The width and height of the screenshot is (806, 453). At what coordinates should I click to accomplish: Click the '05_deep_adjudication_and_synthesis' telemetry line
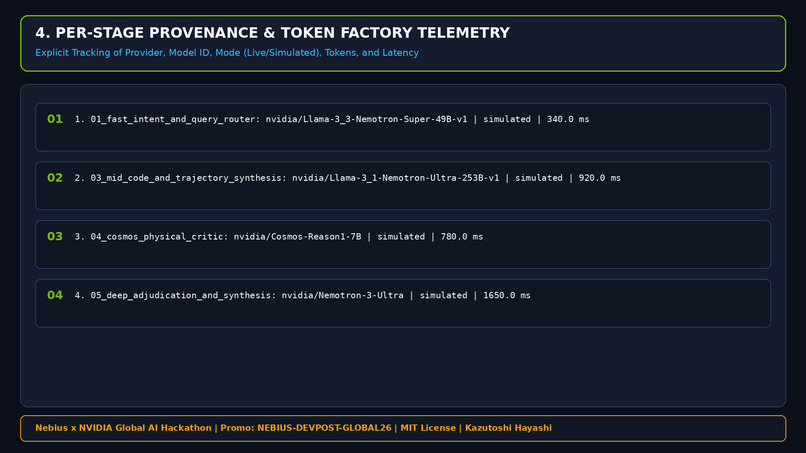coord(302,295)
